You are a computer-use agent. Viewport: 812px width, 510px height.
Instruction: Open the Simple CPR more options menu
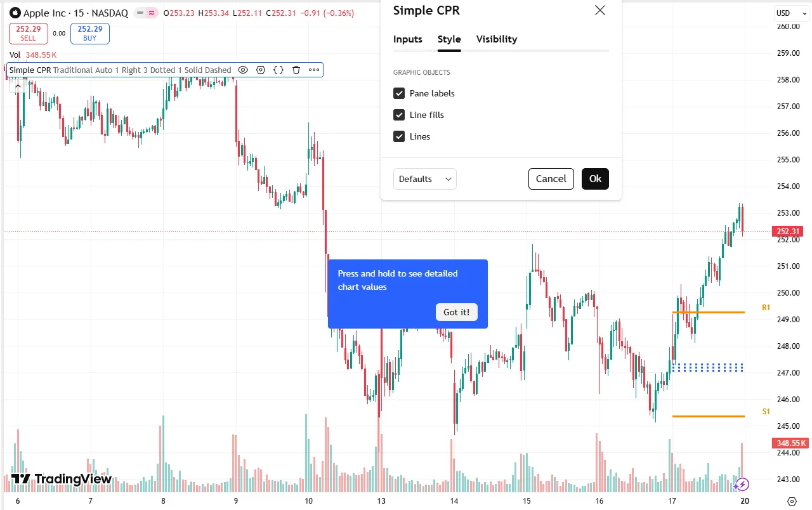(x=314, y=70)
